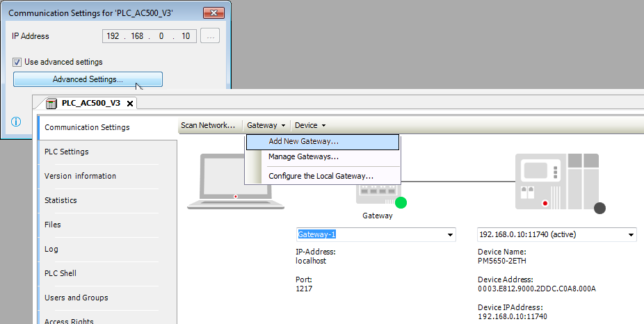The image size is (644, 324).
Task: Click the last IP octet 10
Action: pos(186,36)
